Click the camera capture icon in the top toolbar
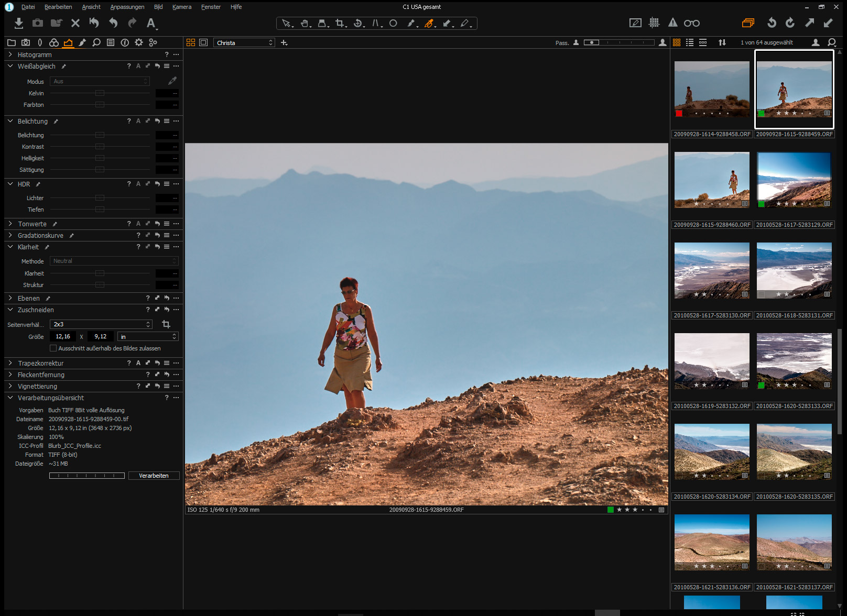 click(x=38, y=23)
